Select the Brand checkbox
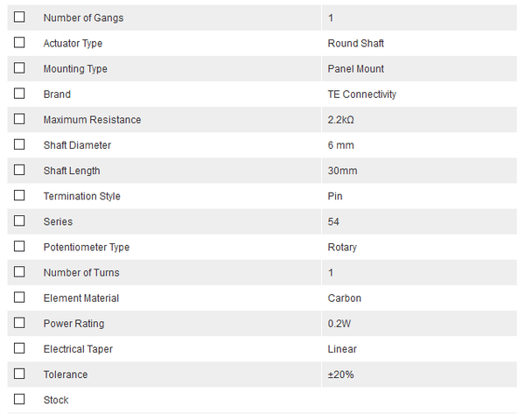This screenshot has width=525, height=420. (19, 94)
